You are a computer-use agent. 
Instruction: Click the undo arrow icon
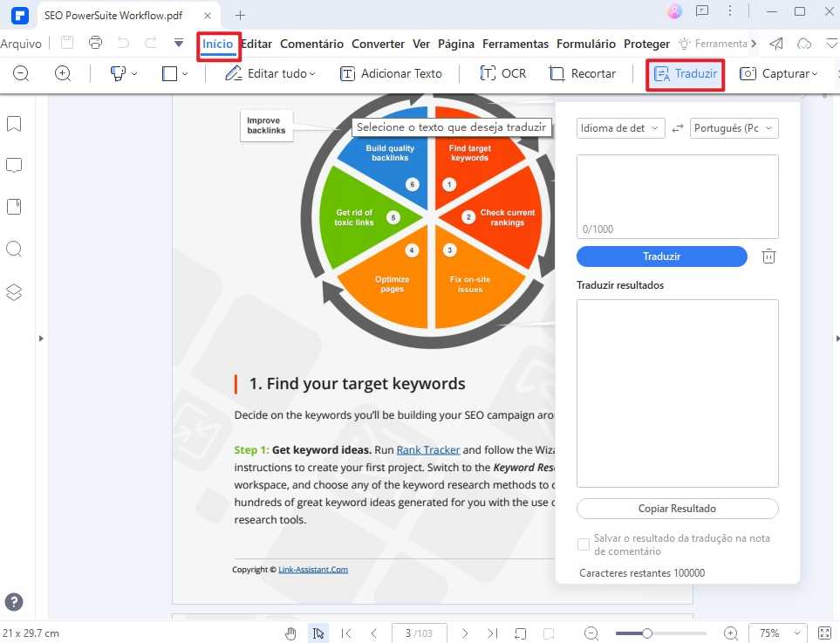(123, 43)
